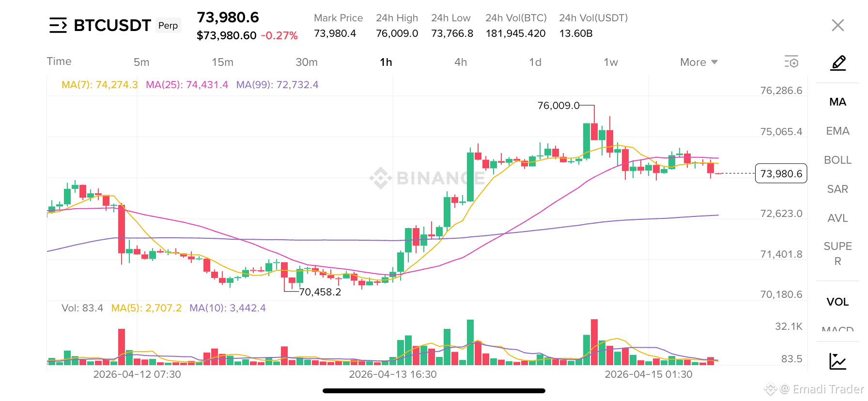Click the MA(7): 74,274.3 legend
This screenshot has width=868, height=401.
tap(100, 85)
